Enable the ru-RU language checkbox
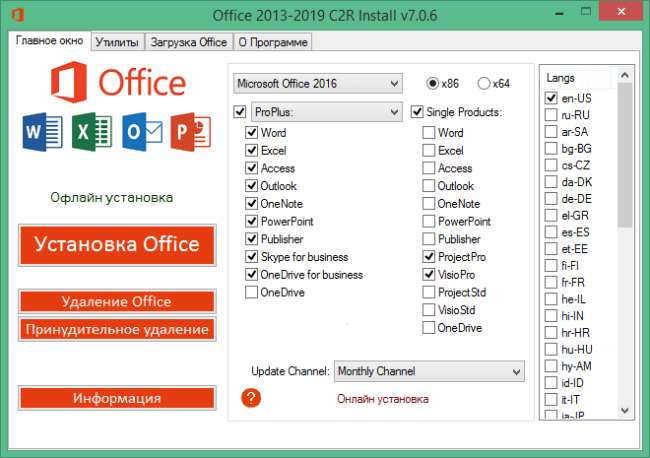 click(x=551, y=115)
